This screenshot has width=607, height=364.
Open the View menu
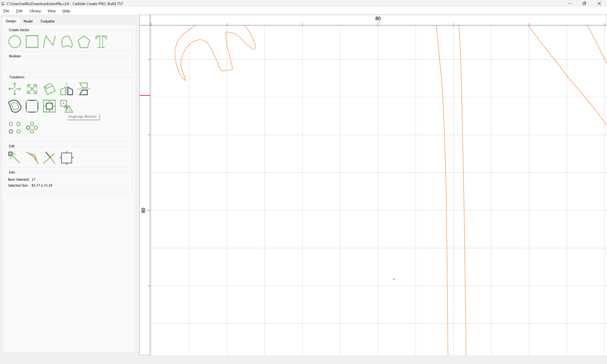[51, 11]
